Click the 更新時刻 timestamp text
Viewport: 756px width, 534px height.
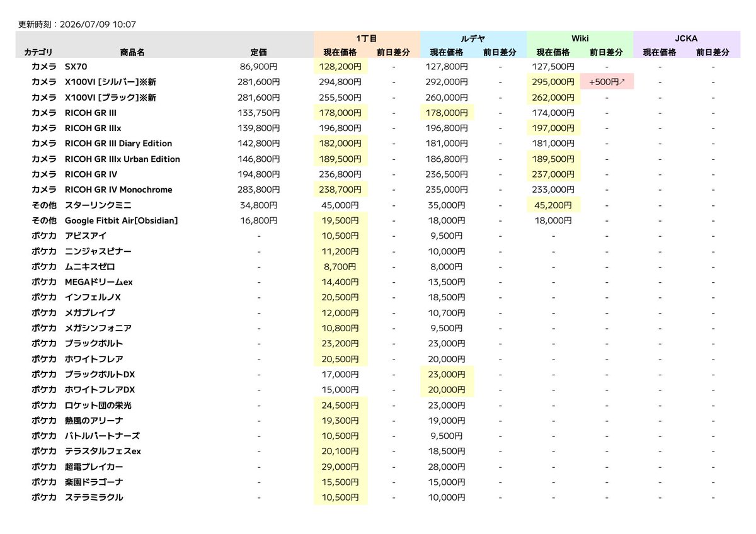(x=77, y=25)
